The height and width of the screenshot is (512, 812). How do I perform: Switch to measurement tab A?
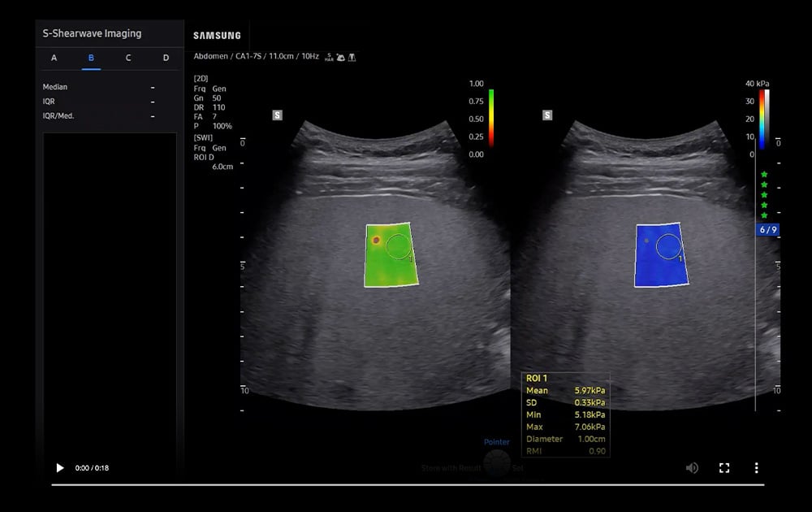pos(54,58)
